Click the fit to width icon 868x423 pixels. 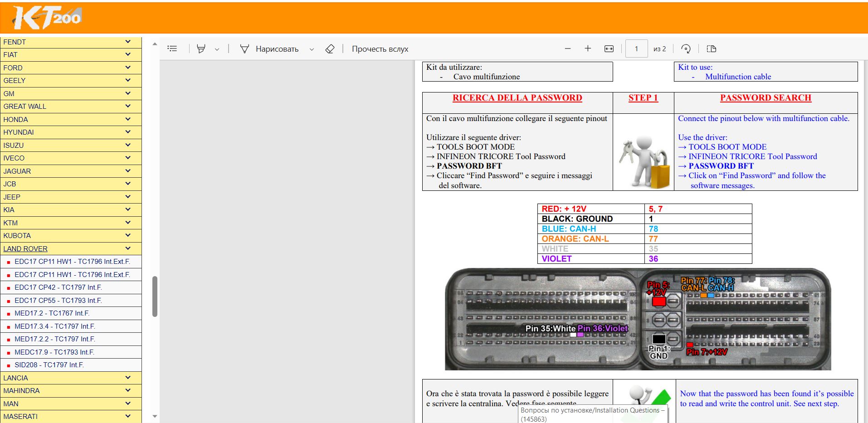(x=609, y=49)
